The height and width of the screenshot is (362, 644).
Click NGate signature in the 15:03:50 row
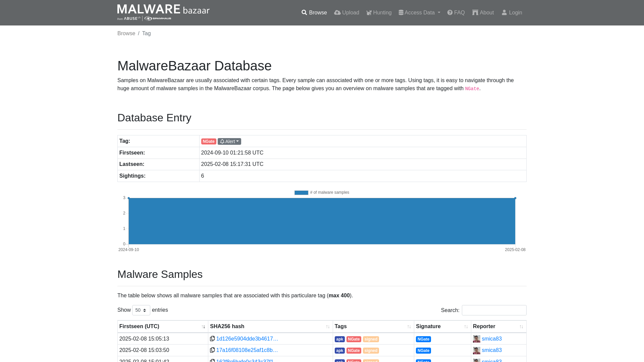423,351
